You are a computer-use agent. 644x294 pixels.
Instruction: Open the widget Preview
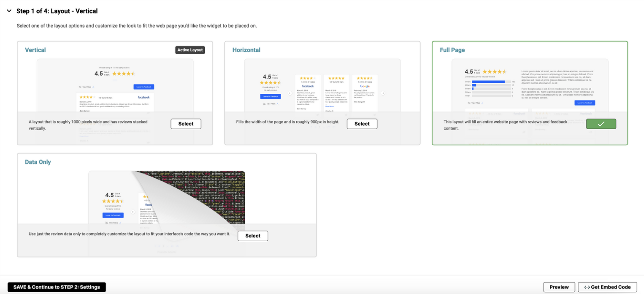pos(559,287)
